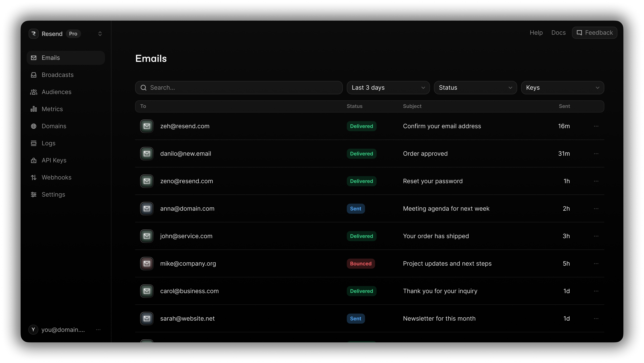Open more options for carol@business.com row
Screen dimensions: 644x363
(x=596, y=291)
